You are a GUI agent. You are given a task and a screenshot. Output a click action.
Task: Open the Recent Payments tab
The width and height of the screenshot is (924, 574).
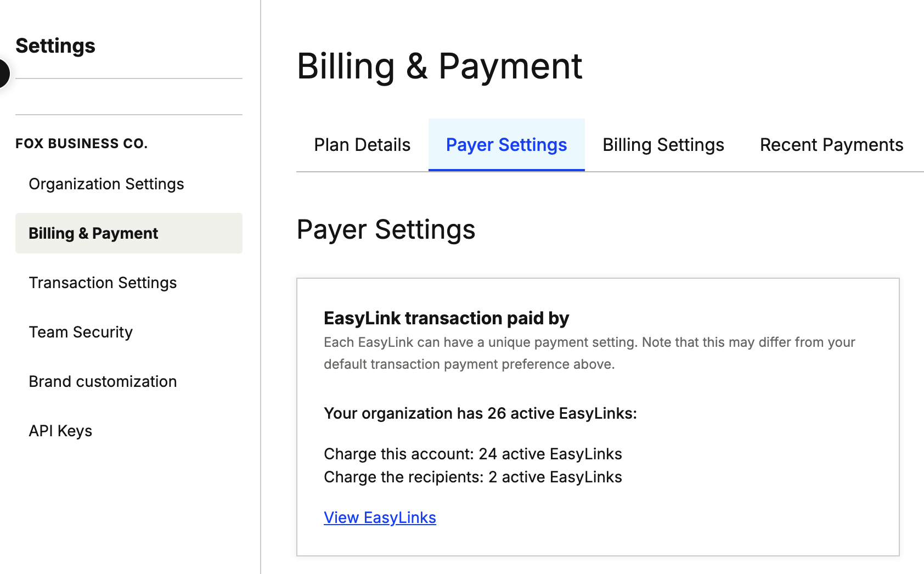[x=831, y=145]
